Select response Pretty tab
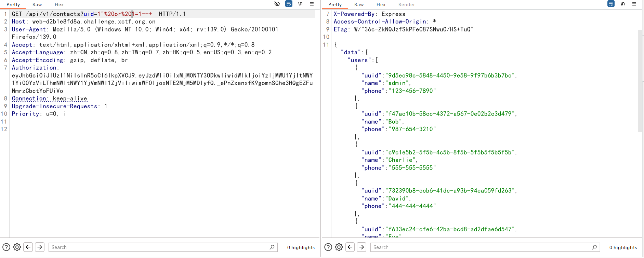Screen dimensions: 644x258 [x=335, y=4]
